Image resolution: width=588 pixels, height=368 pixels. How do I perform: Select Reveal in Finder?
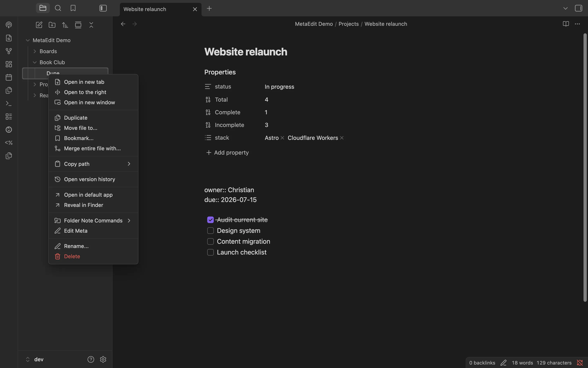[93, 205]
